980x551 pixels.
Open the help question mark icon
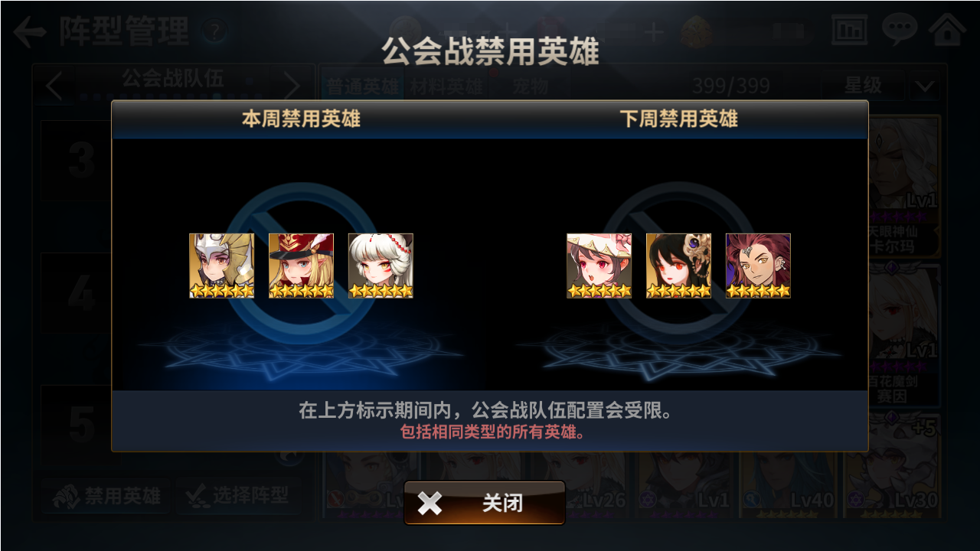click(215, 31)
